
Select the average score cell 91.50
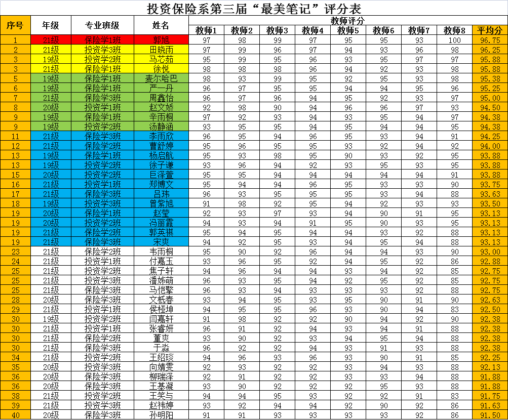[490, 415]
